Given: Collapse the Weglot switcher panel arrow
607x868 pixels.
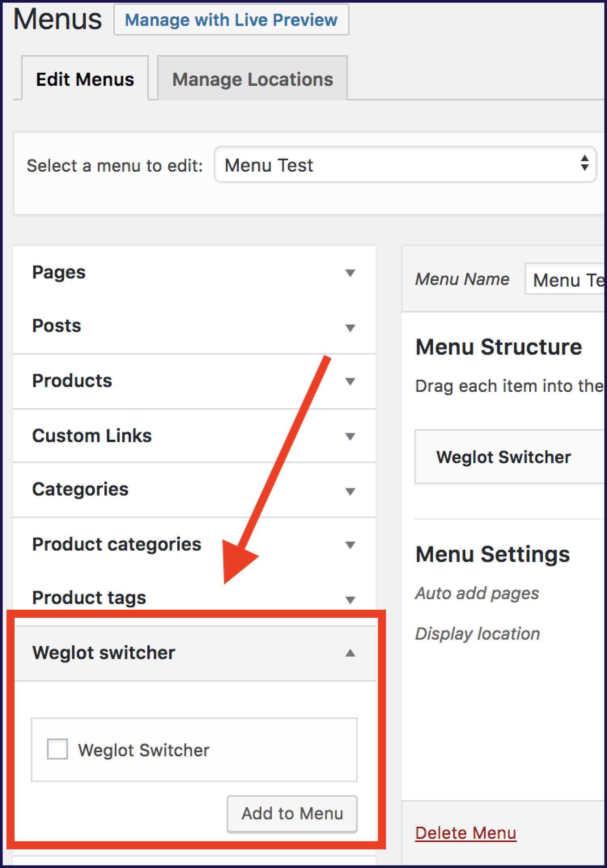Looking at the screenshot, I should [x=350, y=653].
